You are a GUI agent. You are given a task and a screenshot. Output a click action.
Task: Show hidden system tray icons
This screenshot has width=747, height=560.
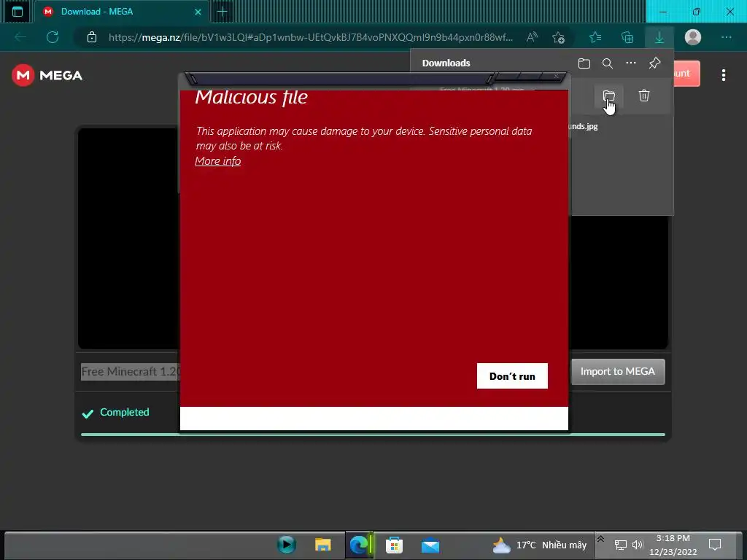(x=601, y=540)
